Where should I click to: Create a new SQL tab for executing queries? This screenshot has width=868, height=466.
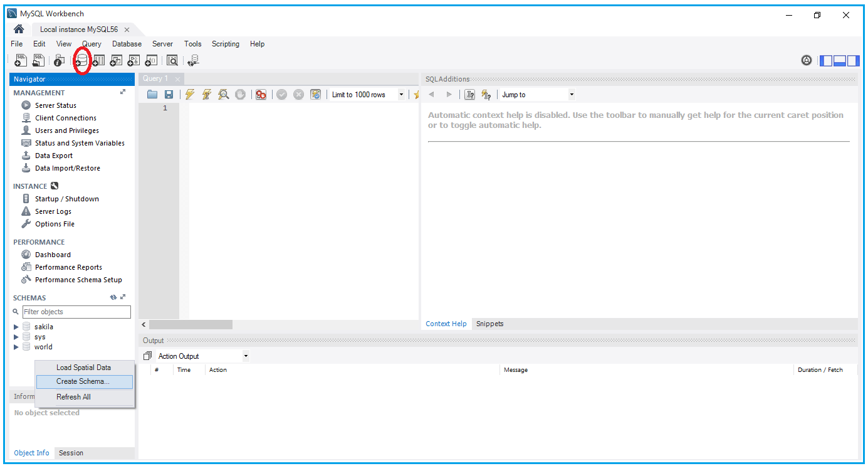20,60
